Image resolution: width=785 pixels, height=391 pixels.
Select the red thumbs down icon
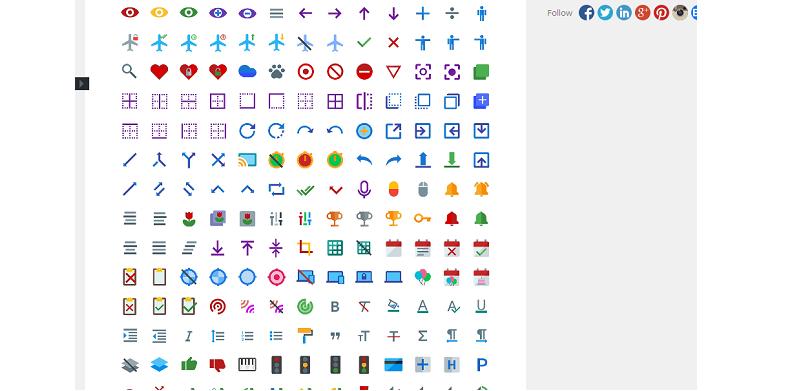[x=218, y=364]
